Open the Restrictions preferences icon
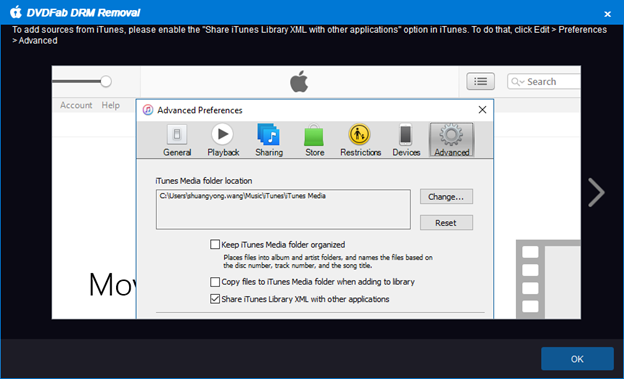The image size is (624, 379). (x=360, y=134)
